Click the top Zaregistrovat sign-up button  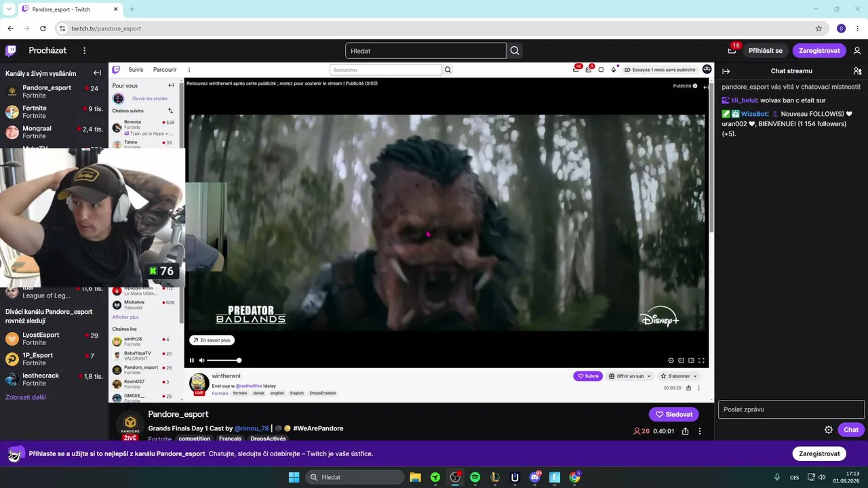(x=819, y=51)
